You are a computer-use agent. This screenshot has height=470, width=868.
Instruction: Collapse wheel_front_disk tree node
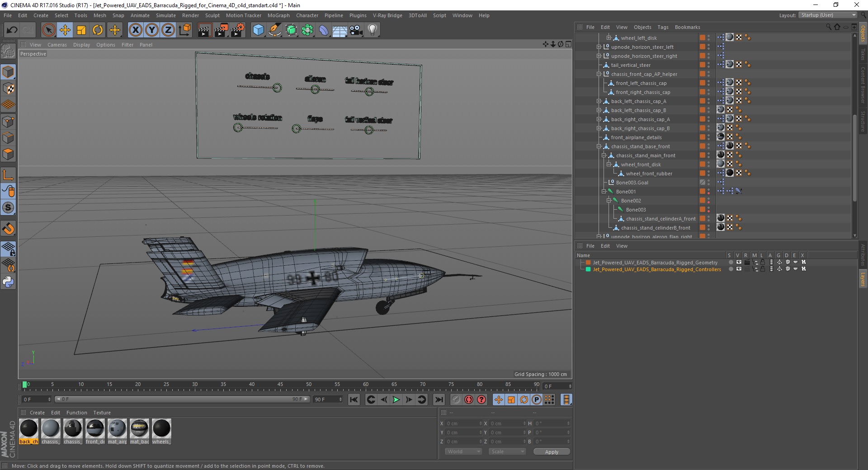tap(609, 164)
